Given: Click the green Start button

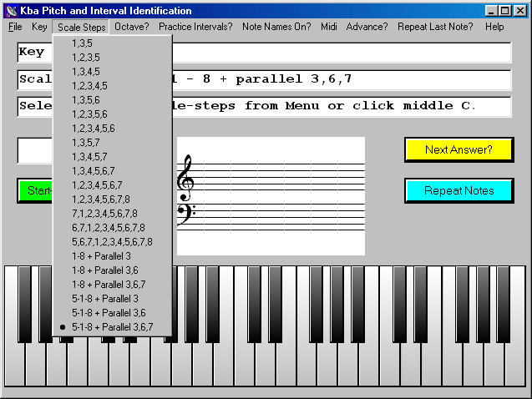Looking at the screenshot, I should [x=35, y=190].
